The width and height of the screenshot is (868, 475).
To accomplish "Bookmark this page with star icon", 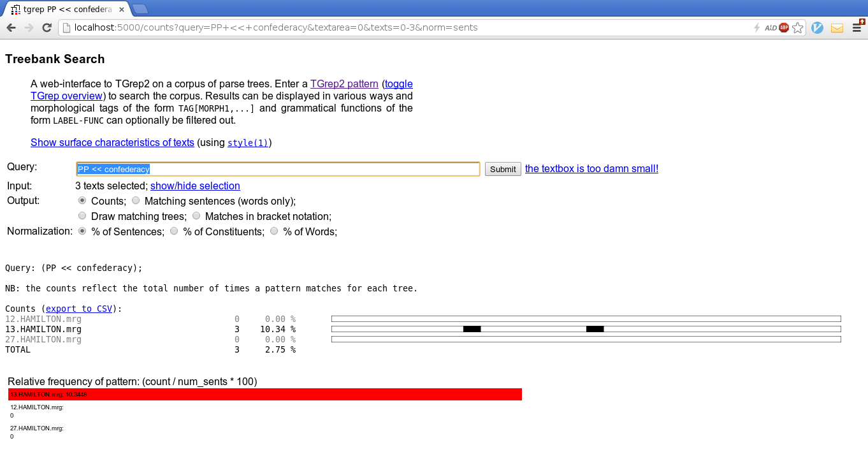I will click(797, 27).
